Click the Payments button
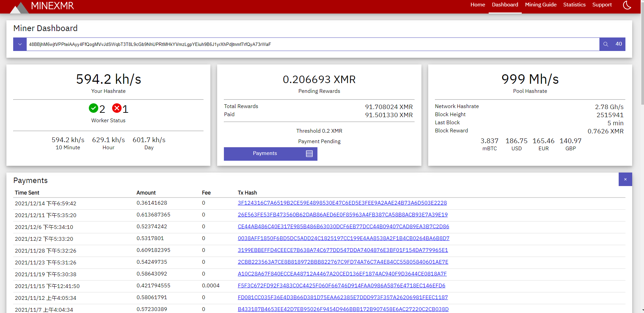This screenshot has height=313, width=644. click(x=271, y=154)
